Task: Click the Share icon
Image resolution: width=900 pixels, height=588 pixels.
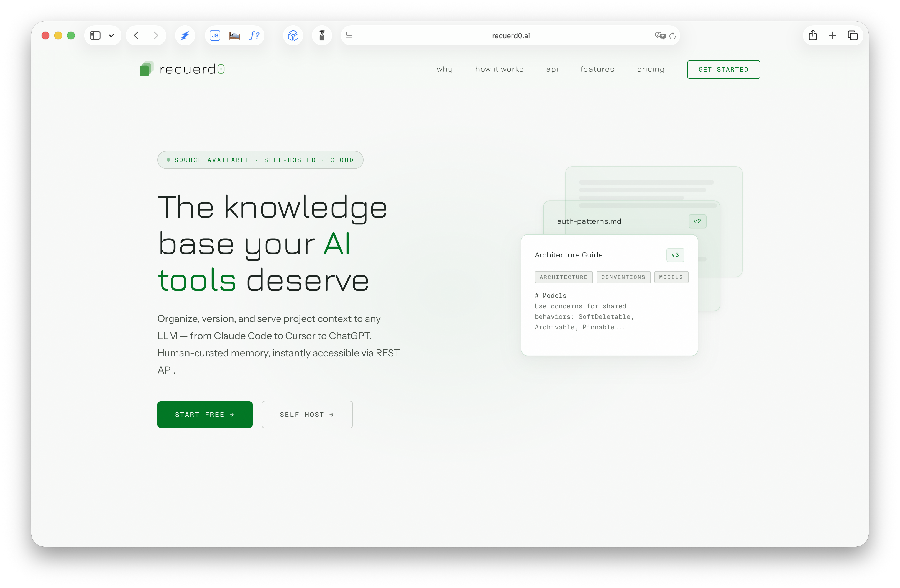Action: tap(813, 35)
